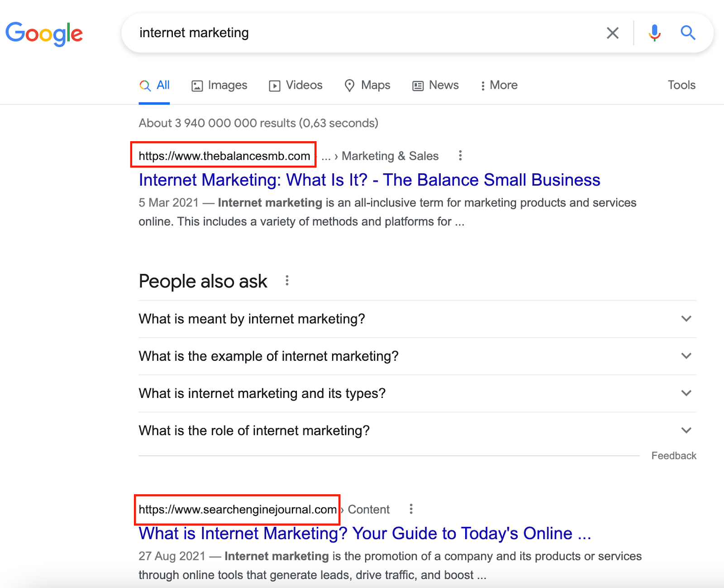The width and height of the screenshot is (724, 588).
Task: Switch to the Images tab
Action: click(x=219, y=86)
